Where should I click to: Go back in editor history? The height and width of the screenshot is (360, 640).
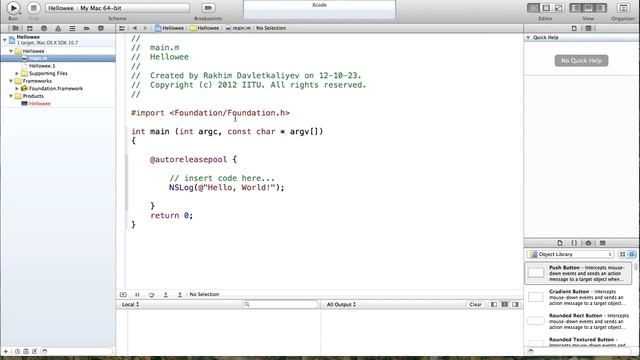pyautogui.click(x=134, y=28)
